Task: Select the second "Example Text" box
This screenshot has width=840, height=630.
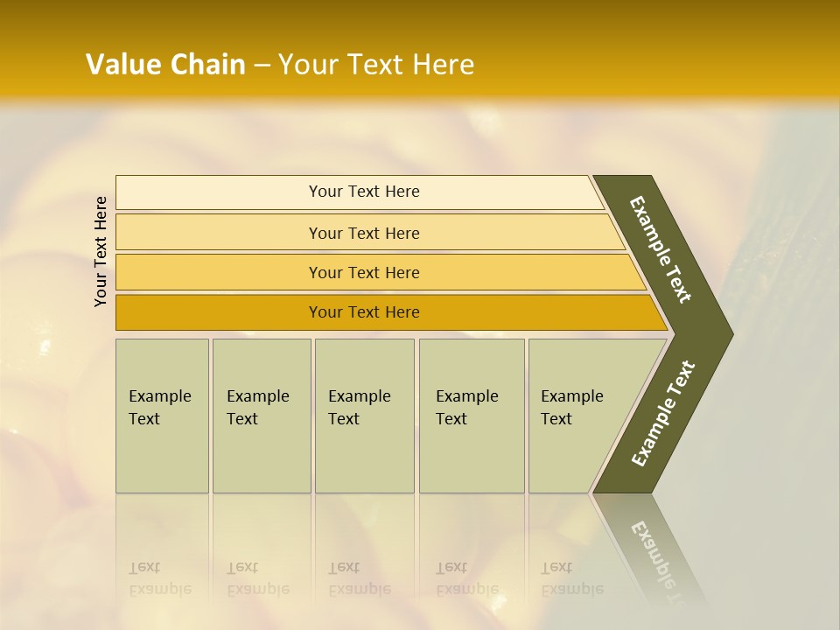Action: (261, 416)
